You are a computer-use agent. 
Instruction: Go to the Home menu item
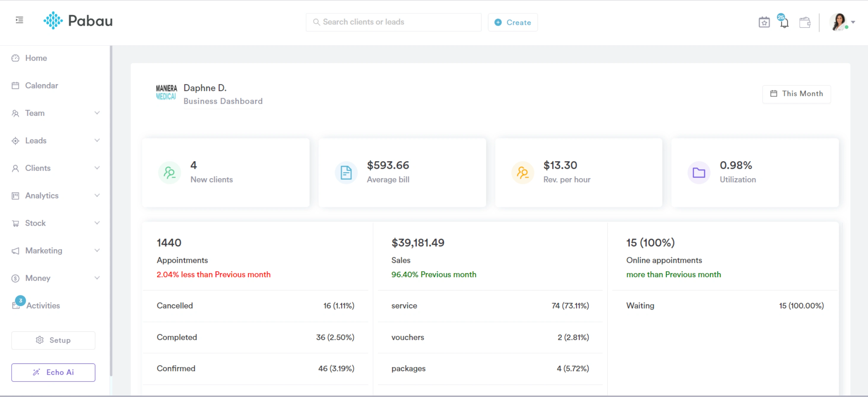[36, 58]
